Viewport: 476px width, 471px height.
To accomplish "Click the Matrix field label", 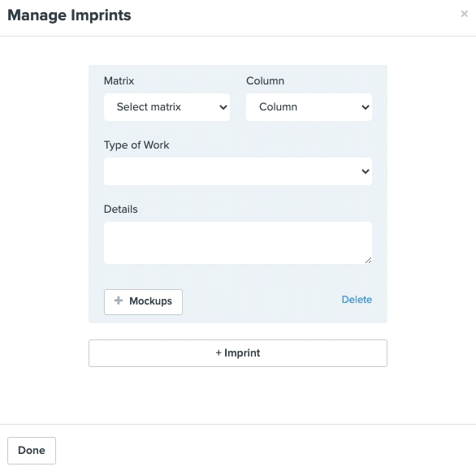I will (x=119, y=80).
